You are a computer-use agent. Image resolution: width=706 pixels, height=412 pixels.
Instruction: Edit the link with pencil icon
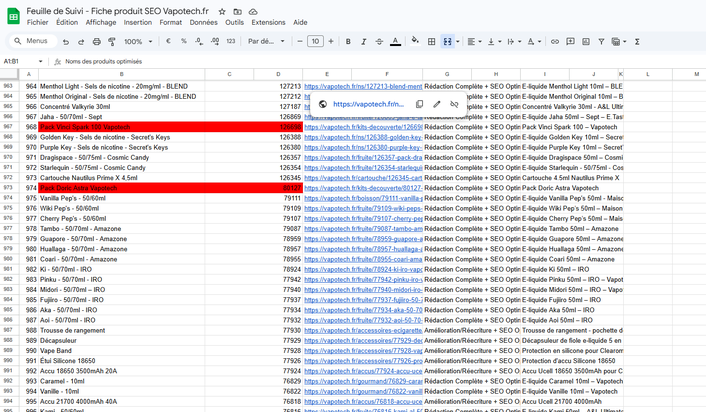coord(436,104)
